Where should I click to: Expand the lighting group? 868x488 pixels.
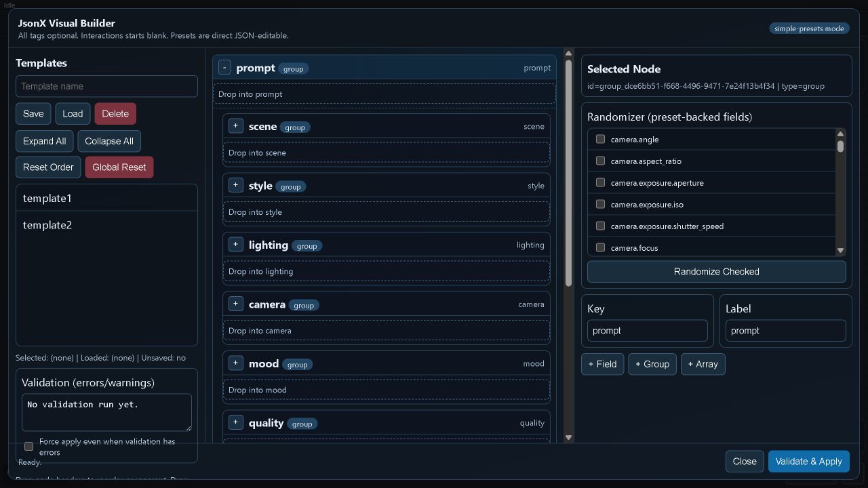click(235, 245)
